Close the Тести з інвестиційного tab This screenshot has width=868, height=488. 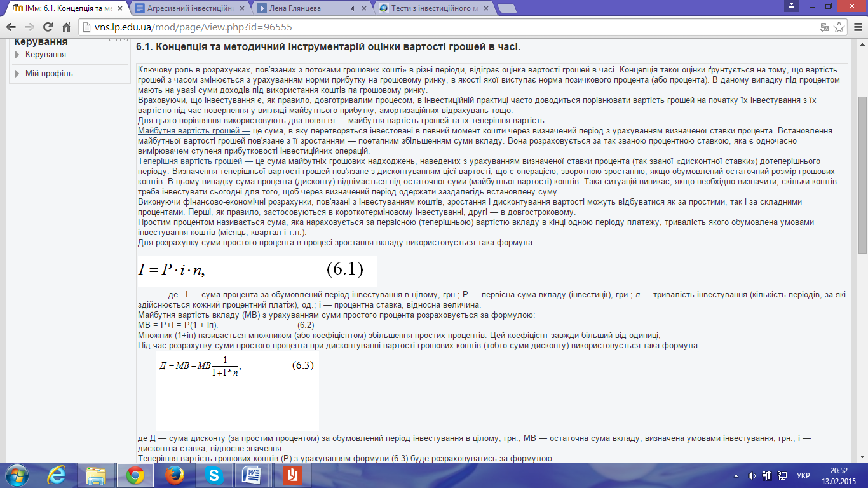(x=485, y=8)
